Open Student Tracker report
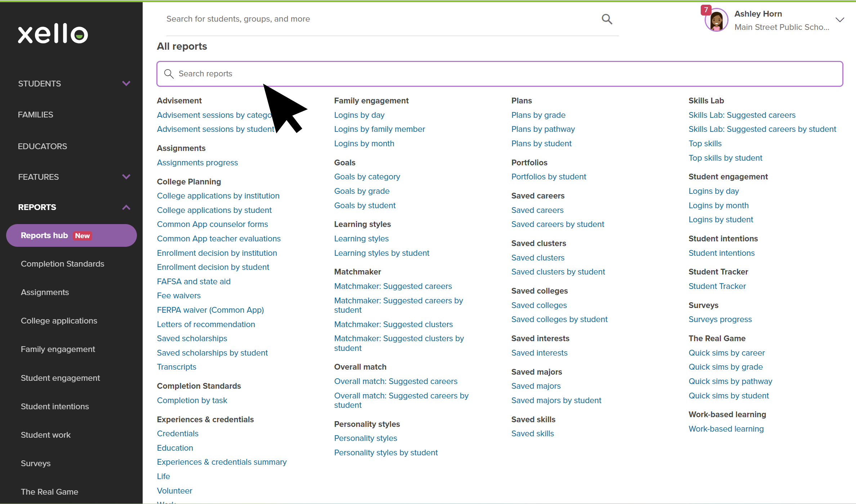 (717, 286)
